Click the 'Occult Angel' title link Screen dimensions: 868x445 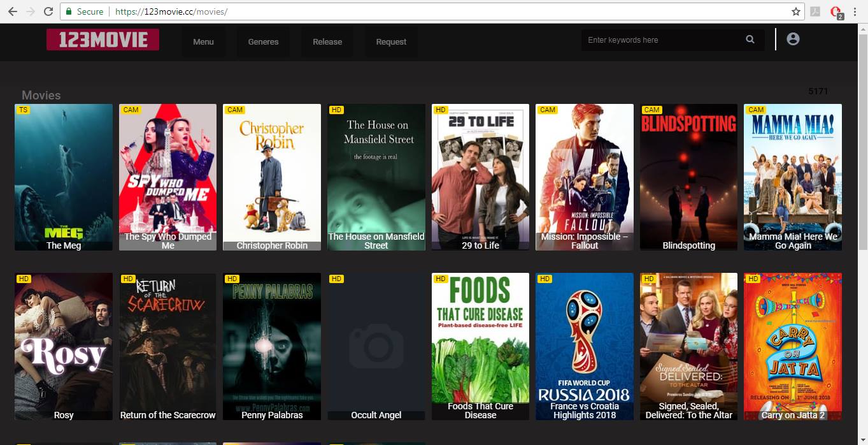click(376, 415)
